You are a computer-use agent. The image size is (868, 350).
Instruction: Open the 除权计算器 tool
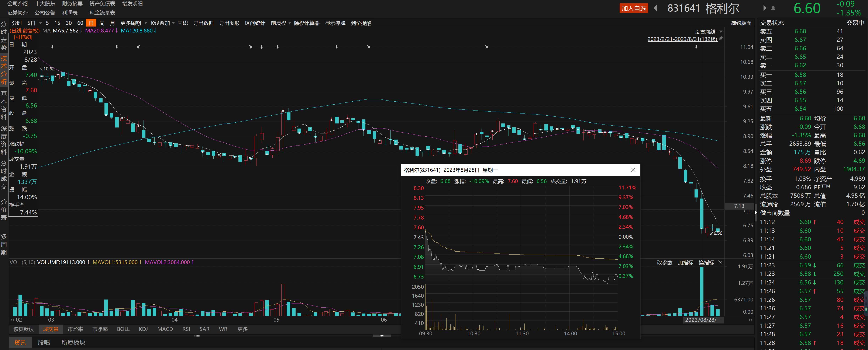pos(307,23)
